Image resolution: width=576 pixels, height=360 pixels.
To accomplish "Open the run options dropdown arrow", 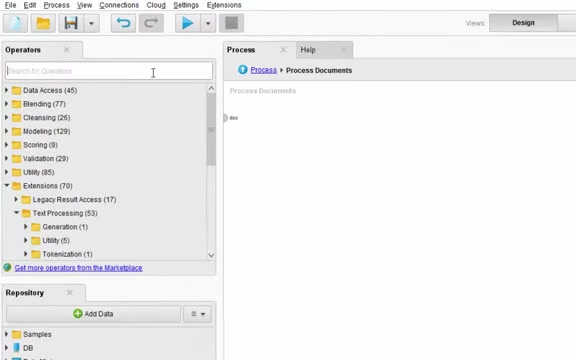I will pyautogui.click(x=208, y=23).
